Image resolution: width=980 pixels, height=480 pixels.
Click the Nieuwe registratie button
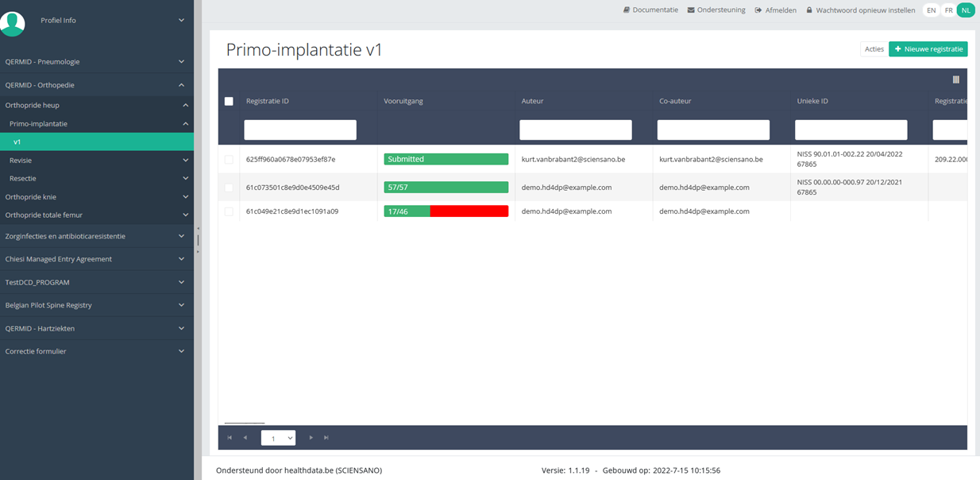click(x=928, y=49)
